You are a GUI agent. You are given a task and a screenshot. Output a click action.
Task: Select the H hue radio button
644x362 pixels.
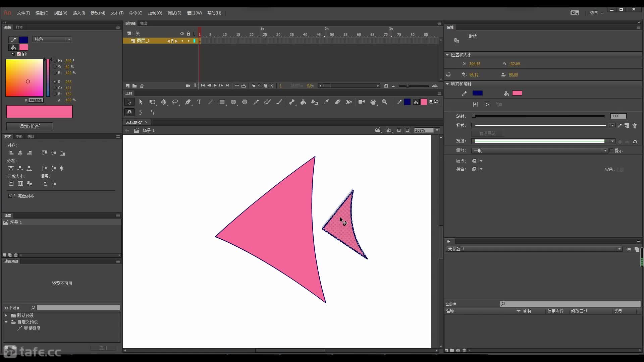[55, 61]
